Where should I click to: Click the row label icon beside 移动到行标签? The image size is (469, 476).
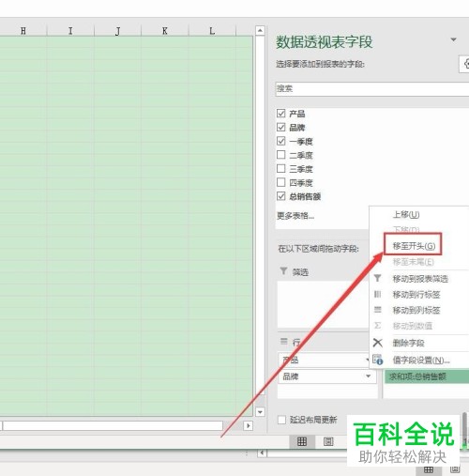coord(378,294)
